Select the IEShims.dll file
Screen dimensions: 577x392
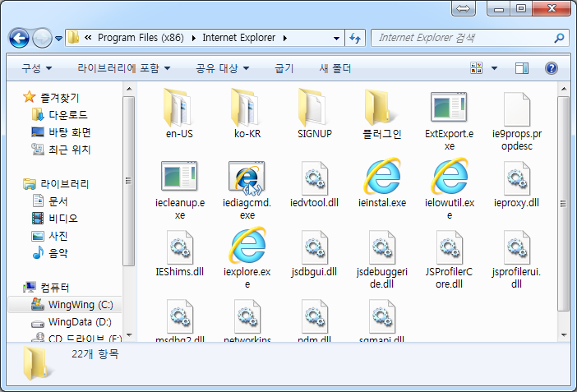(179, 252)
